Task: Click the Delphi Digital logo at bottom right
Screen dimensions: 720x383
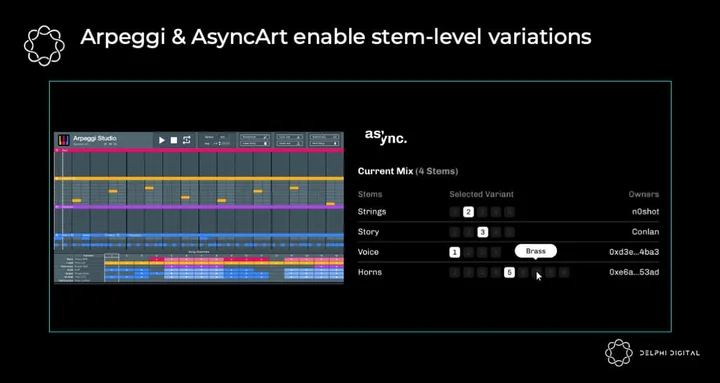Action: (x=652, y=353)
